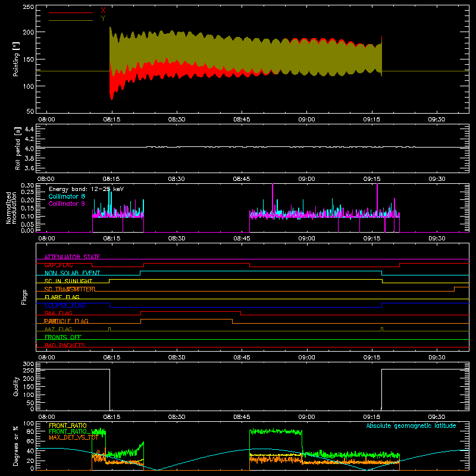Select the orange MAX_DET_VS_TOT legend label
476x476 pixels.
coord(74,437)
